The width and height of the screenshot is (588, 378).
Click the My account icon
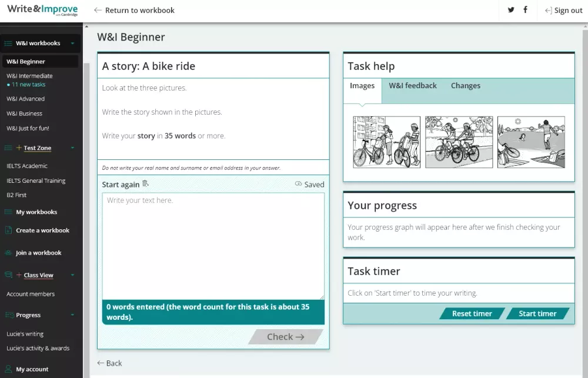point(7,369)
